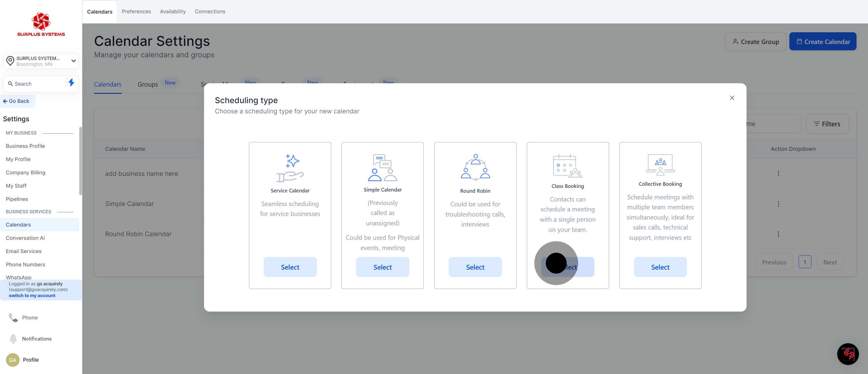This screenshot has height=374, width=868.
Task: Click the Round Robin rotation icon
Action: 475,168
